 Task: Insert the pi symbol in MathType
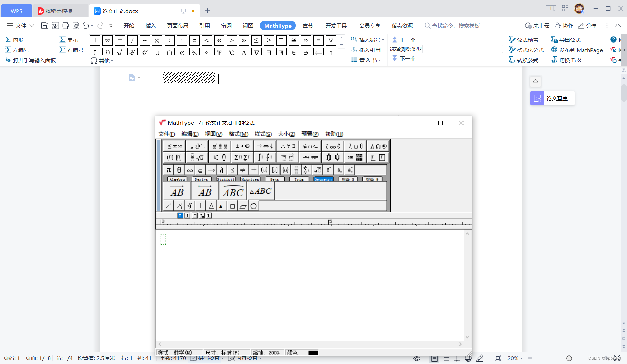coord(169,170)
